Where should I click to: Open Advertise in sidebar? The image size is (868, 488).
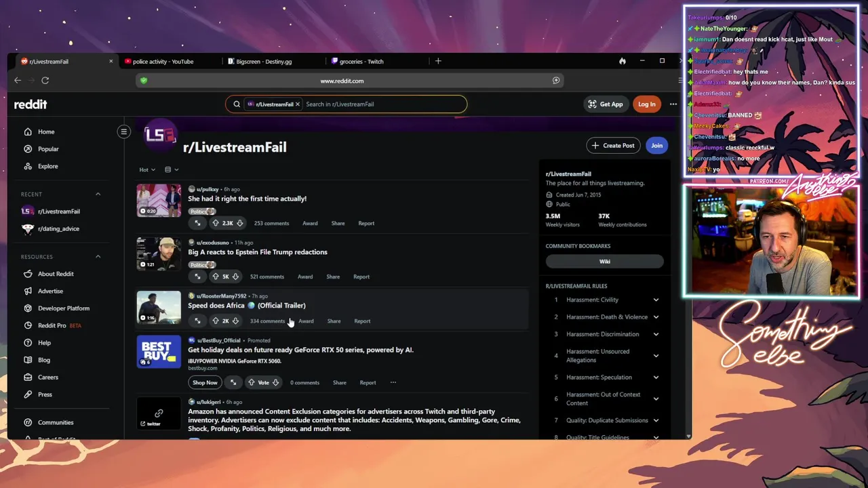50,291
